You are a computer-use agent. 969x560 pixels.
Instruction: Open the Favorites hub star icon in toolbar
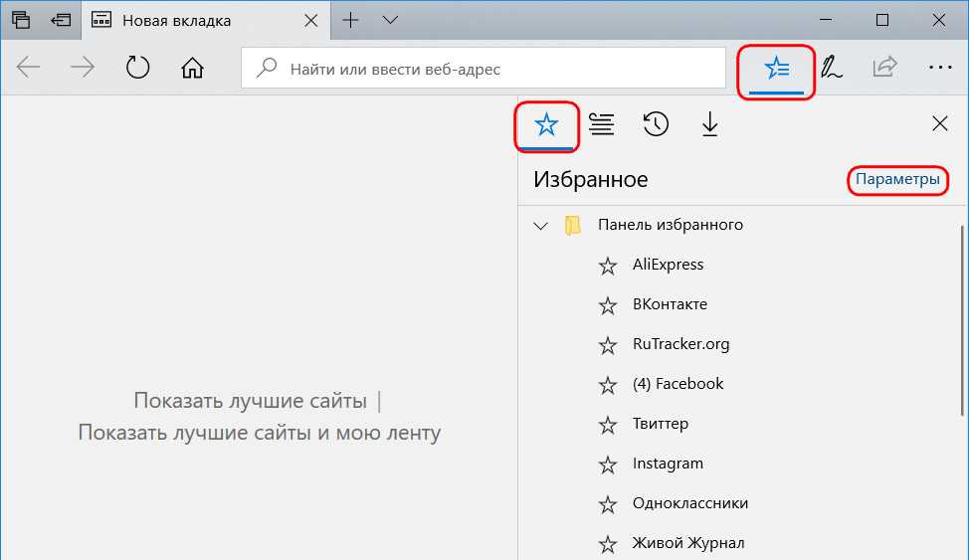pyautogui.click(x=775, y=69)
